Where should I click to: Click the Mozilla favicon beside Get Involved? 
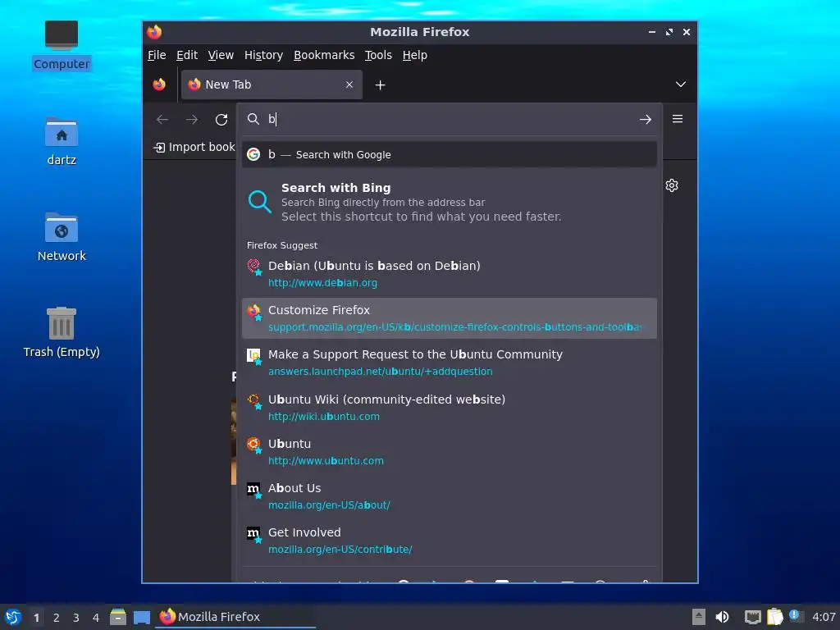point(254,533)
